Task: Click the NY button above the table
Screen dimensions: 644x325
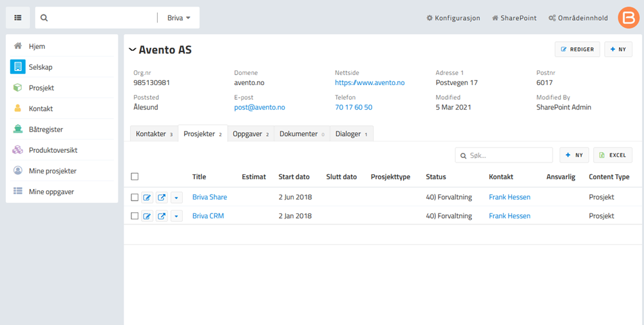Action: click(574, 155)
